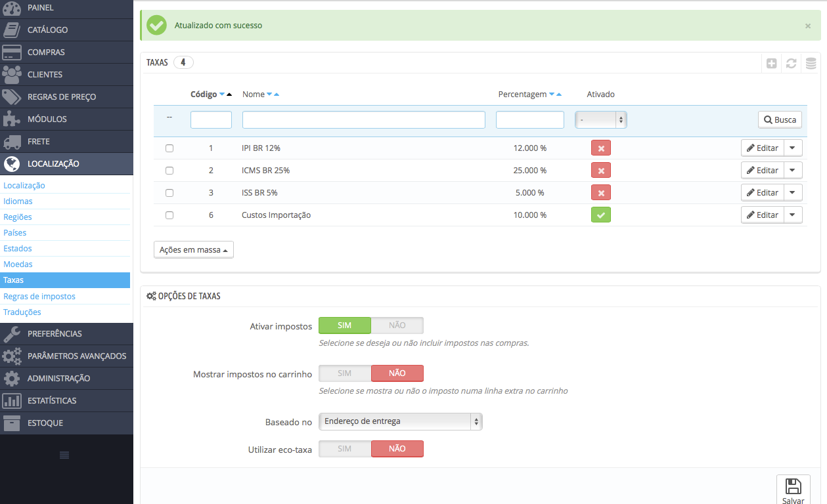The width and height of the screenshot is (827, 504).
Task: Click the Busca search button
Action: 780,120
